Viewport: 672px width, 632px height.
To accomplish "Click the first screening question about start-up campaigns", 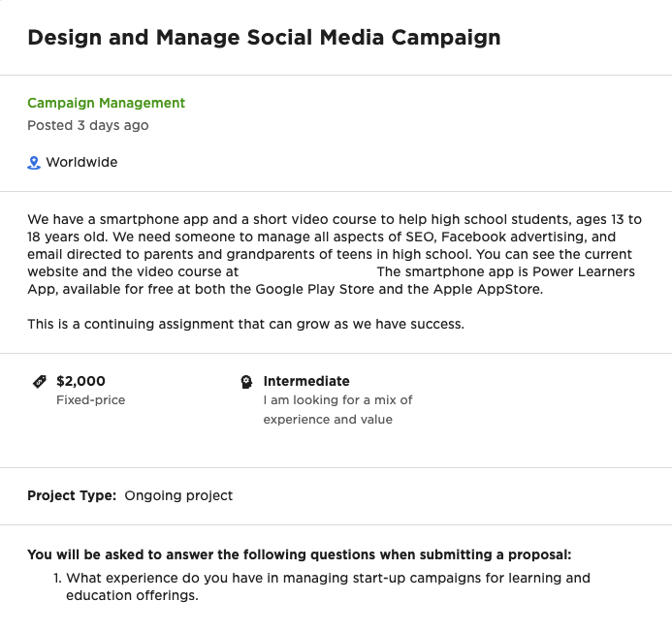I will pyautogui.click(x=328, y=586).
